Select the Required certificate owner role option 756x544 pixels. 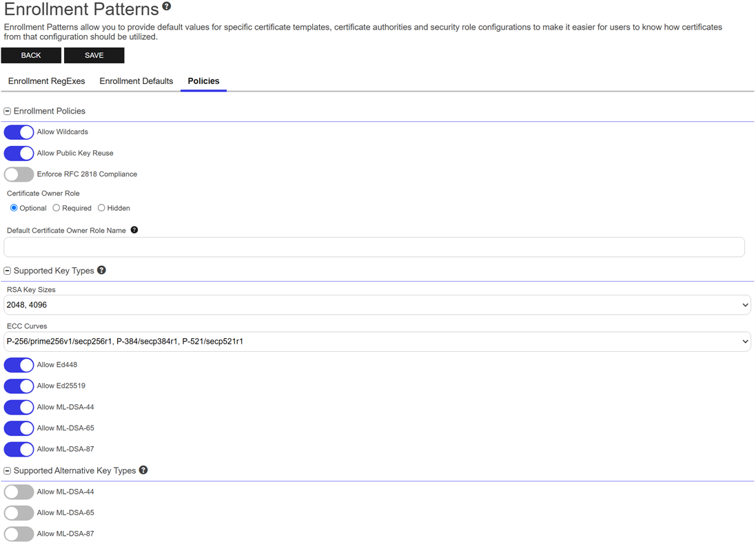coord(57,208)
